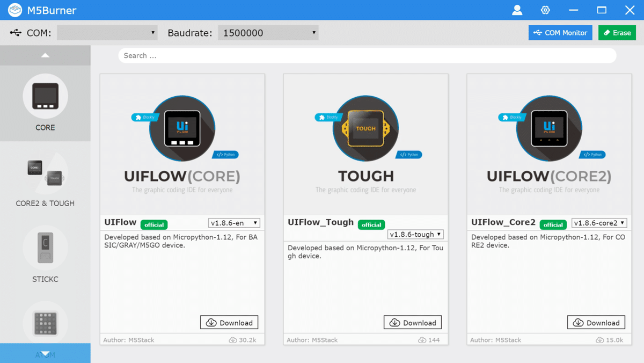Maximize the M5Burner window
Viewport: 644px width, 363px height.
tap(602, 10)
